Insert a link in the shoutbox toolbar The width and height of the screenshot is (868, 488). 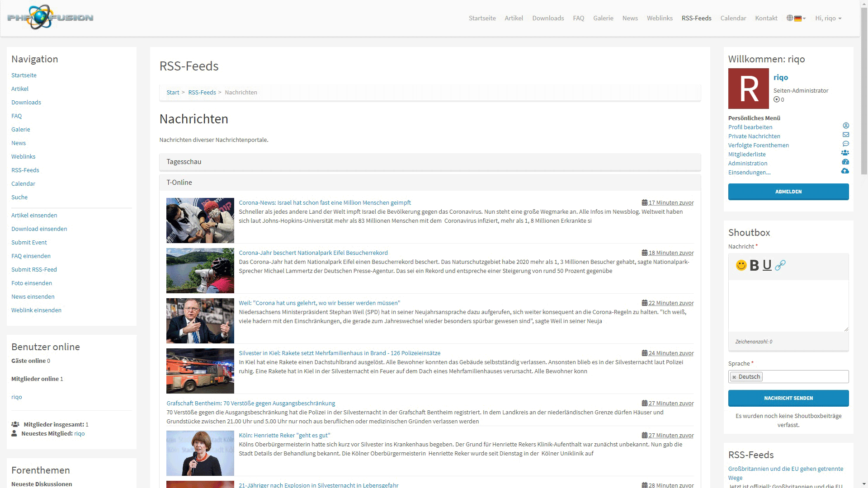tap(780, 265)
